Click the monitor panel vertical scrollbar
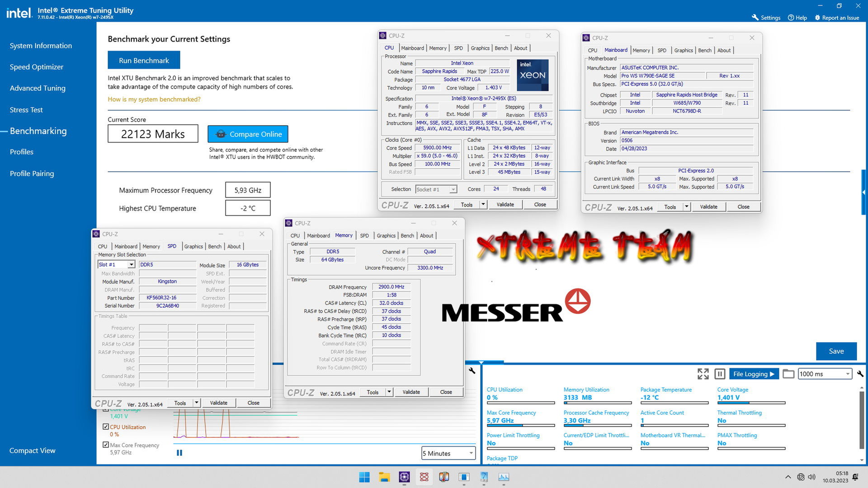868x488 pixels. [x=862, y=420]
